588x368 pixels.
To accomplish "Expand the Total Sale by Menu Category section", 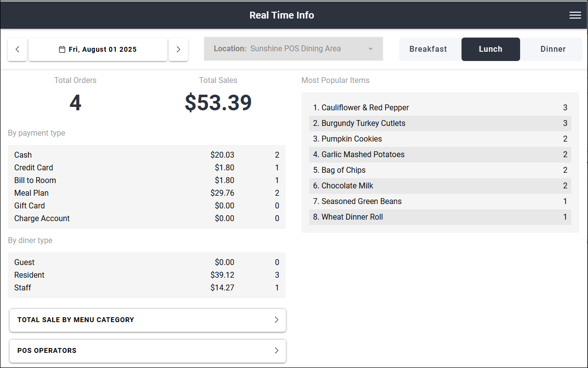I will (147, 320).
